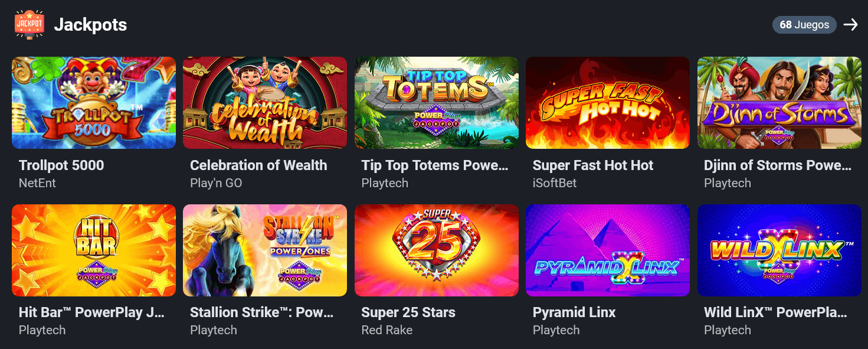This screenshot has width=868, height=349.
Task: Click the Jackpots section heading
Action: pyautogui.click(x=90, y=25)
